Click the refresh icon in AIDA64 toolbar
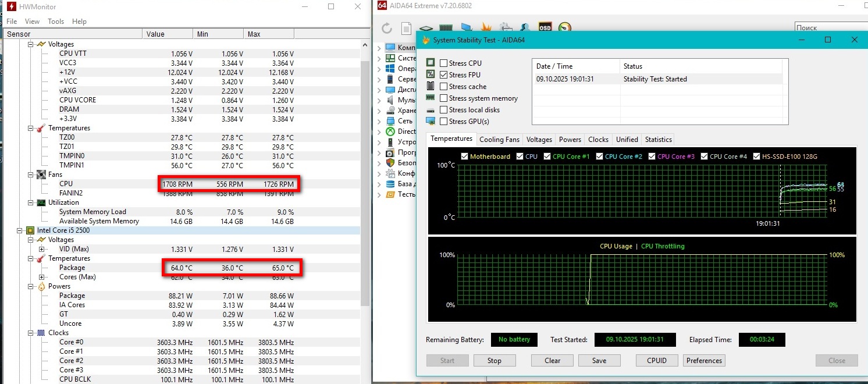The height and width of the screenshot is (384, 868). tap(387, 27)
